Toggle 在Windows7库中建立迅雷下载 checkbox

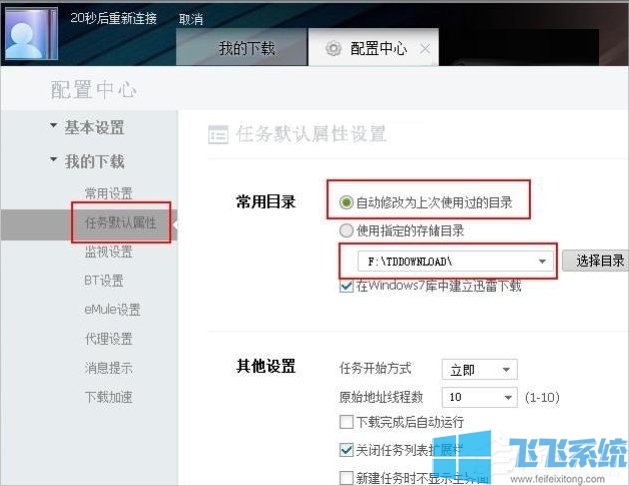coord(347,286)
